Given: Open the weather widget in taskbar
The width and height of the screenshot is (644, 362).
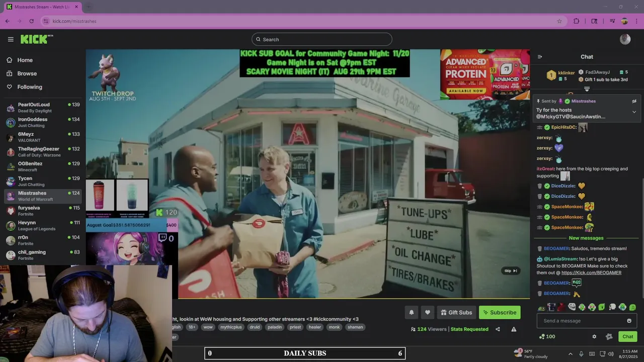Looking at the screenshot, I should pyautogui.click(x=531, y=354).
